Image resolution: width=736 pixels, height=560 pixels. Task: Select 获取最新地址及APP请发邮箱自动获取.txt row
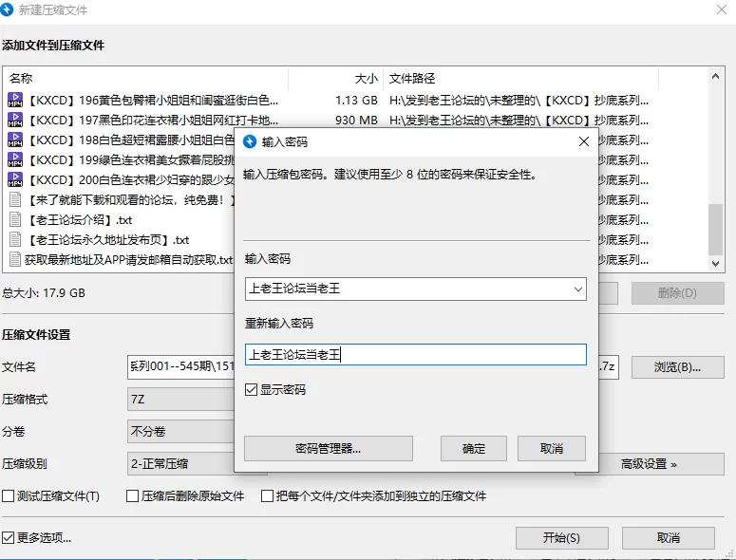pos(119,259)
